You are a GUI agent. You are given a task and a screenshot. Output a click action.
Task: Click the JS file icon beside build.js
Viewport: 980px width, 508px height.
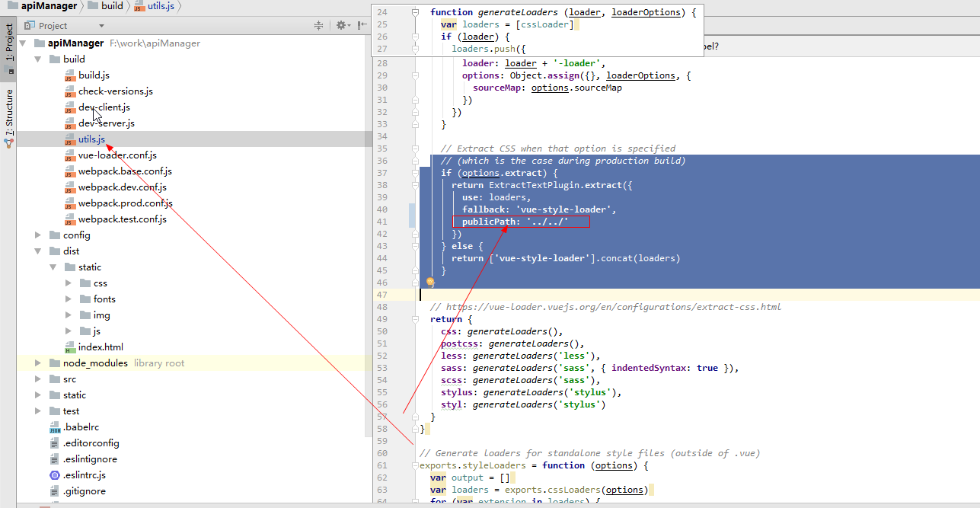coord(69,75)
